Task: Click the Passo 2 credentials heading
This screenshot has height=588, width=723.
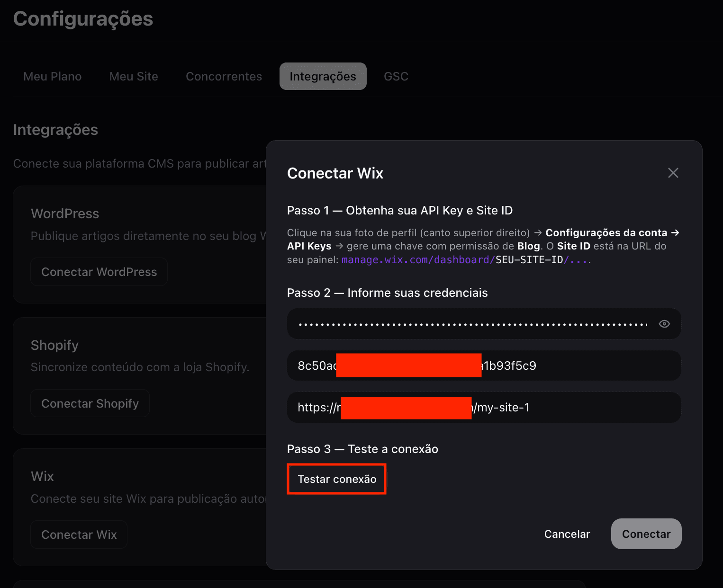Action: [387, 293]
